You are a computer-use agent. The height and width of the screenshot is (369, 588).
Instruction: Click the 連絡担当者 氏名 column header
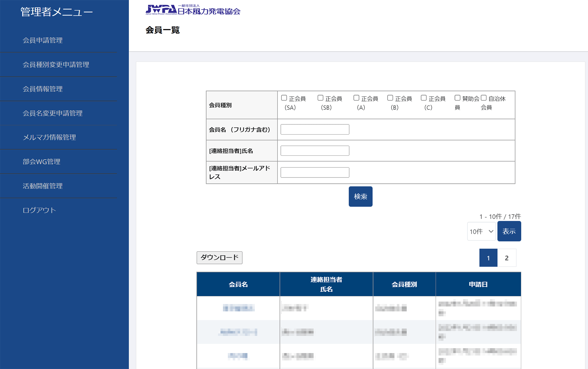tap(326, 284)
